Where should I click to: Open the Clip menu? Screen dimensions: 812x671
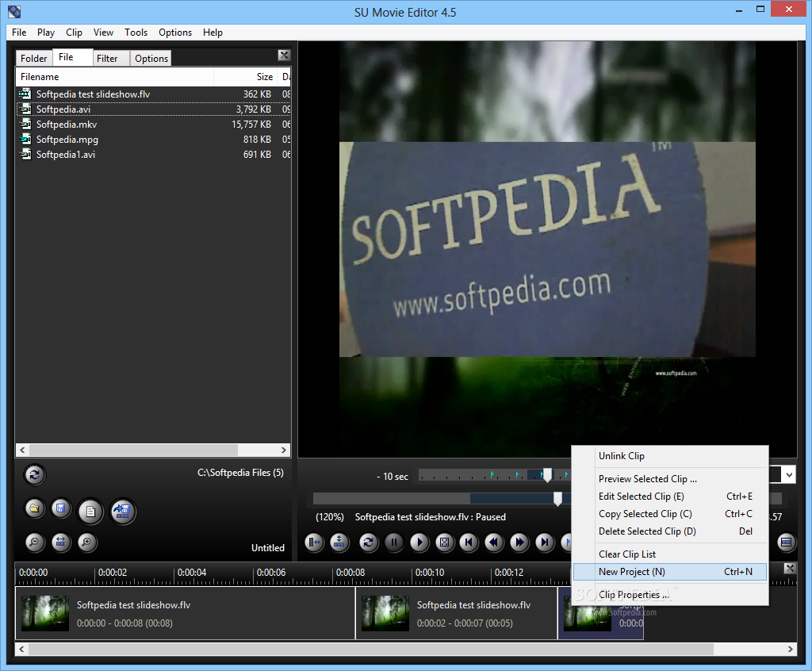[x=74, y=33]
